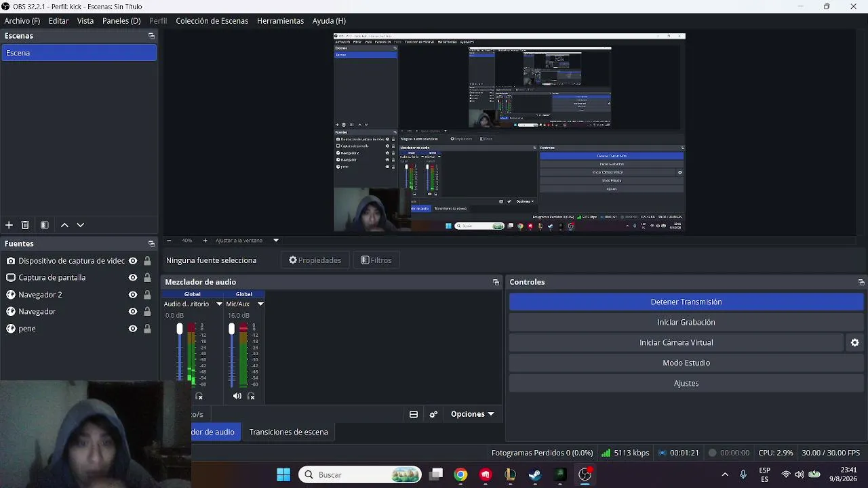Open the Archivo menu
This screenshot has height=488, width=868.
point(22,21)
